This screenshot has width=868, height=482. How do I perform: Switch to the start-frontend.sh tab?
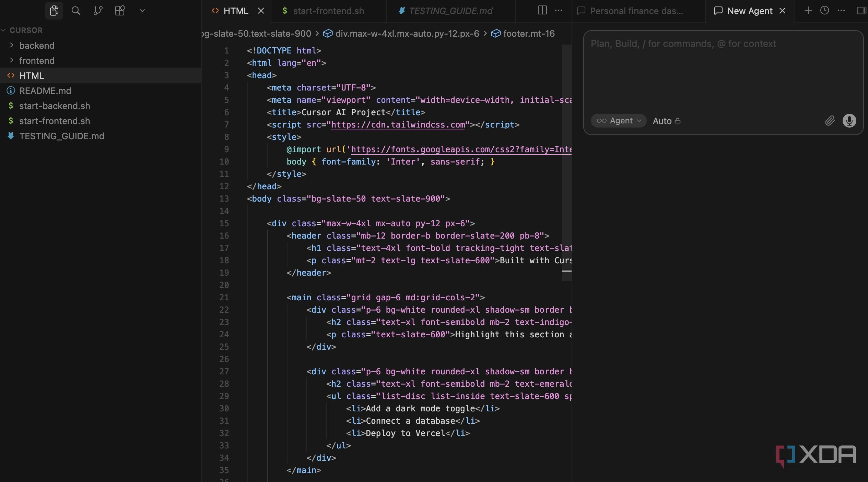(328, 11)
